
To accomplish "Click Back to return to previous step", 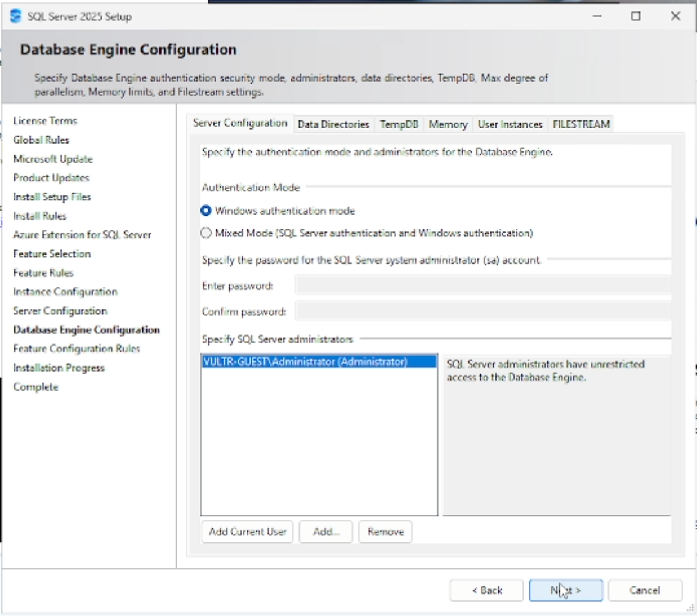I will click(486, 590).
